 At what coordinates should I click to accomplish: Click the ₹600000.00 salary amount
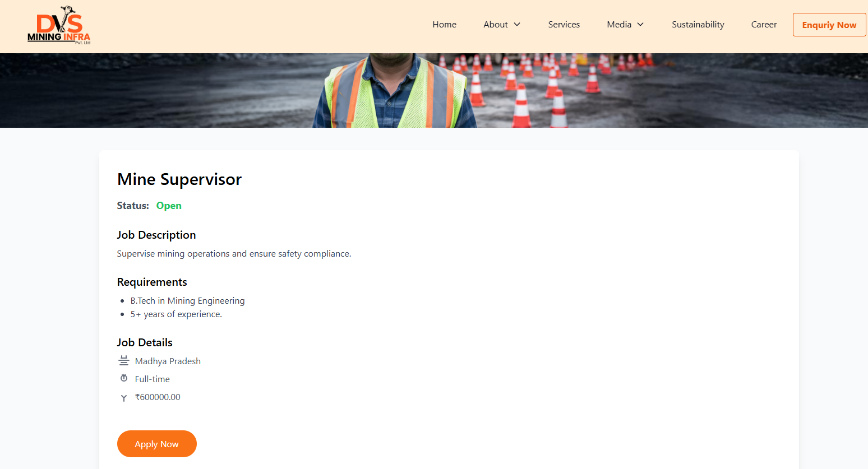(x=158, y=397)
